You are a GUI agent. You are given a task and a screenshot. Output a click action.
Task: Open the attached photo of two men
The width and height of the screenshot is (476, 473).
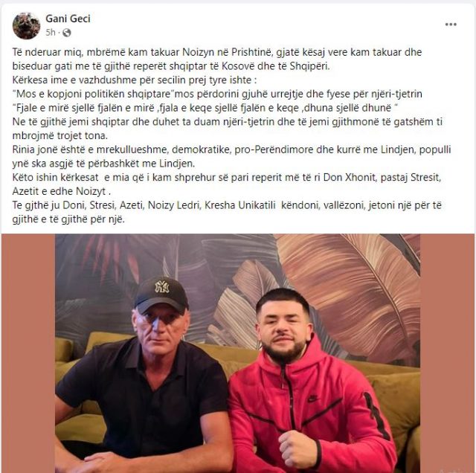[x=238, y=353]
